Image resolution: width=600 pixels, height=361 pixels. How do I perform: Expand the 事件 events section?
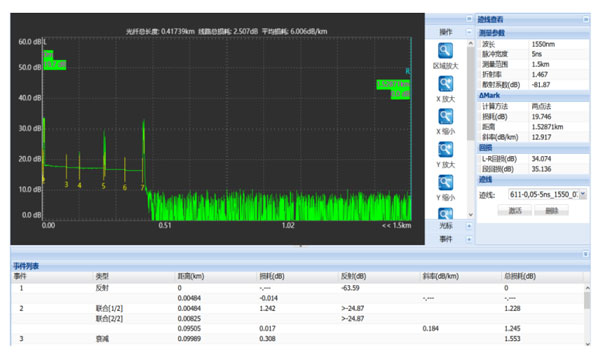[x=469, y=239]
